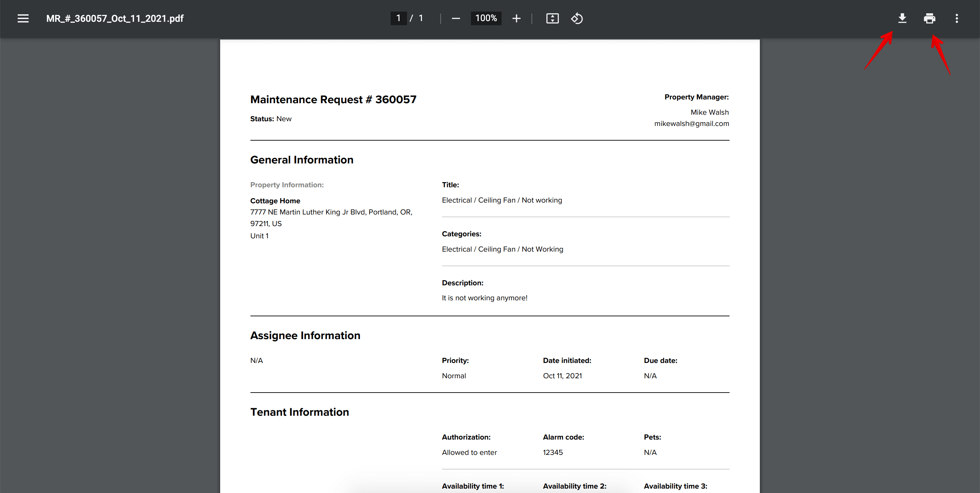Click the Property Manager: label
This screenshot has width=980, height=493.
tap(696, 97)
